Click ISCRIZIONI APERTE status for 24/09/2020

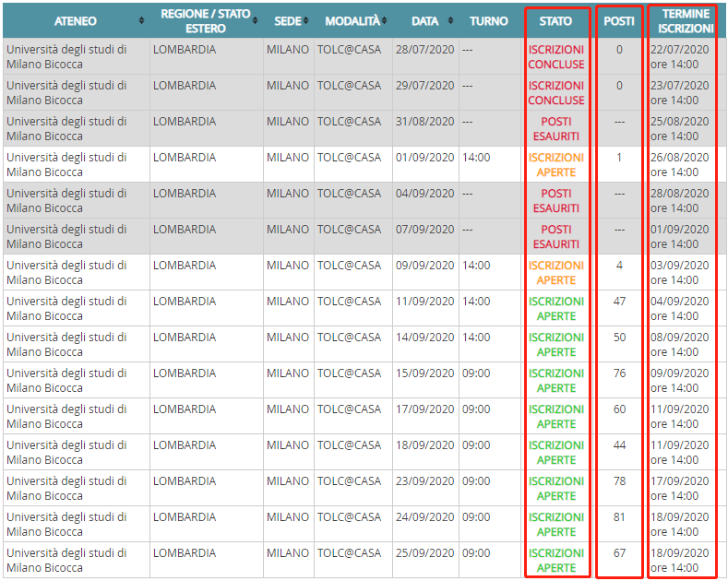tap(556, 525)
